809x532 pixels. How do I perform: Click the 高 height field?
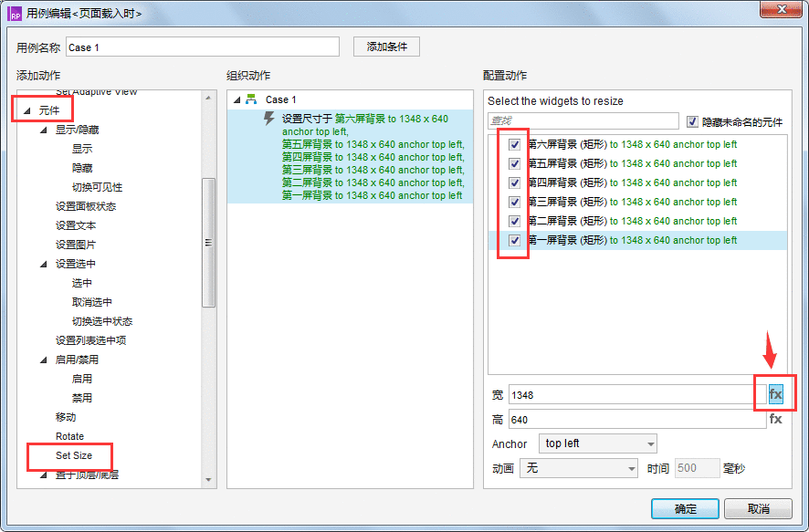637,419
